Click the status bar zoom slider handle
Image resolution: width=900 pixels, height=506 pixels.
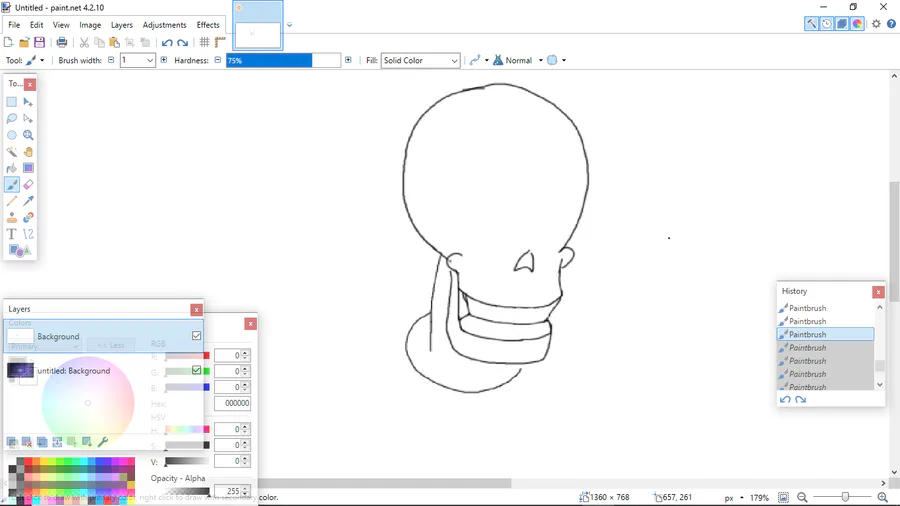pos(845,497)
